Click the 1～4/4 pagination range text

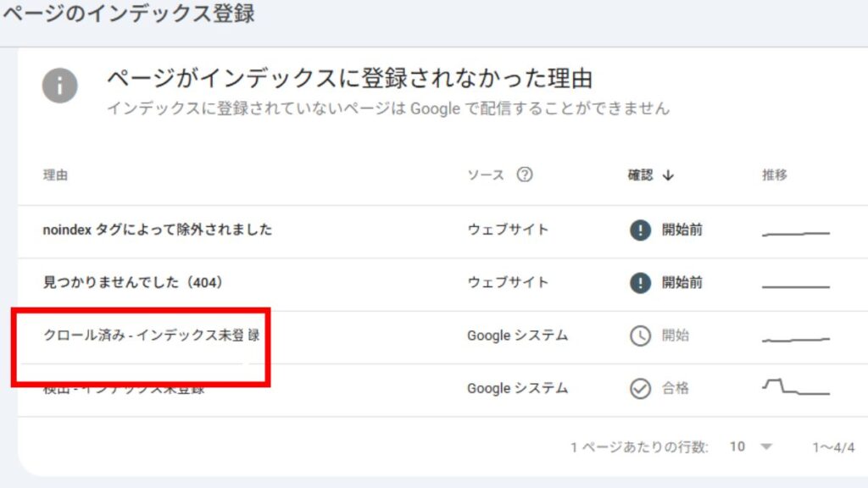click(x=833, y=447)
